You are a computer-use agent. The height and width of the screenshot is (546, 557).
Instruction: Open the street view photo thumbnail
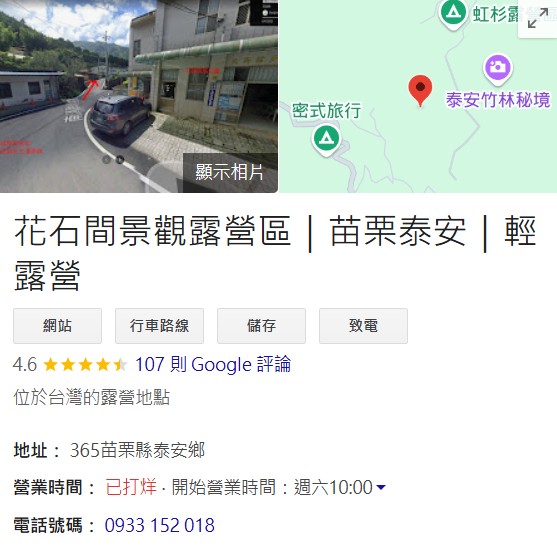139,96
